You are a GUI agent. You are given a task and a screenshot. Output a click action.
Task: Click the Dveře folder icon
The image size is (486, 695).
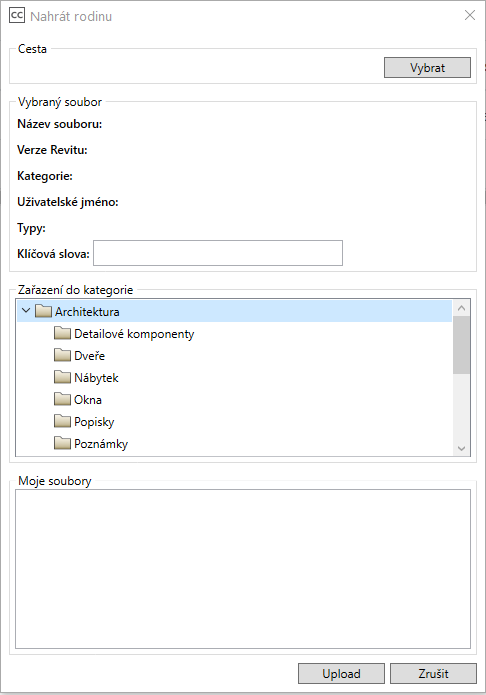click(63, 355)
